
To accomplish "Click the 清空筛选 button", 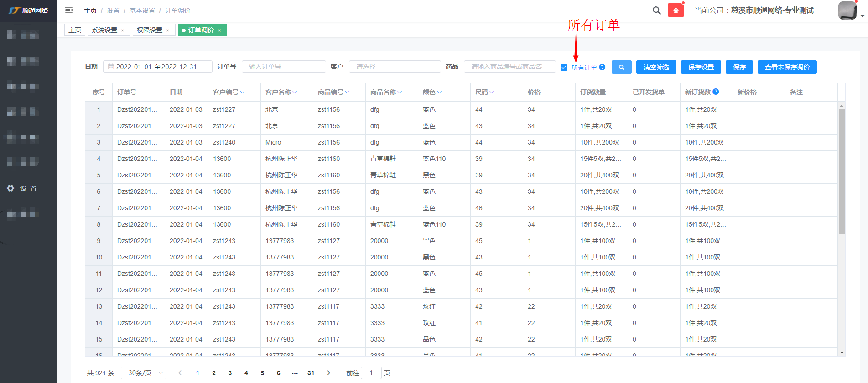I will (656, 67).
